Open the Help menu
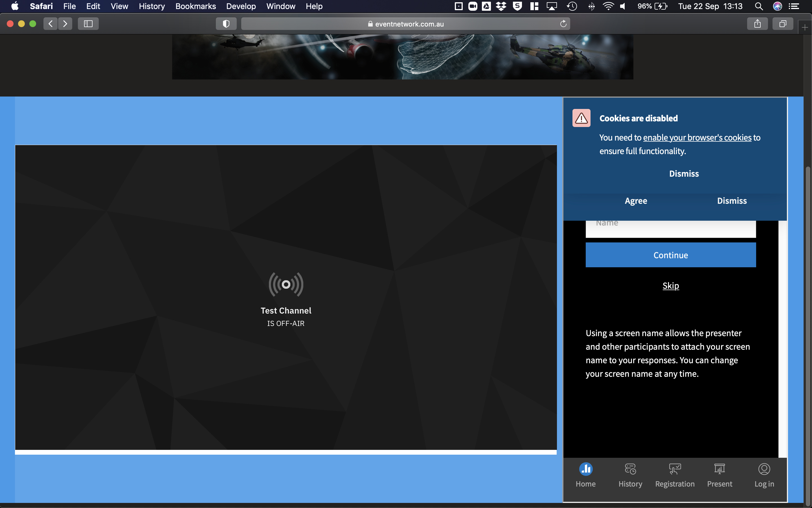This screenshot has height=508, width=812. pyautogui.click(x=314, y=6)
